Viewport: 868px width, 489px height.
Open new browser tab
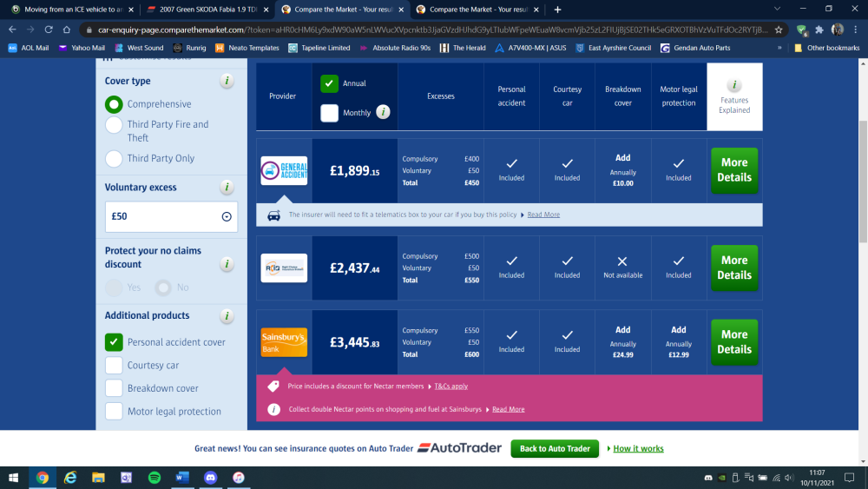tap(557, 10)
